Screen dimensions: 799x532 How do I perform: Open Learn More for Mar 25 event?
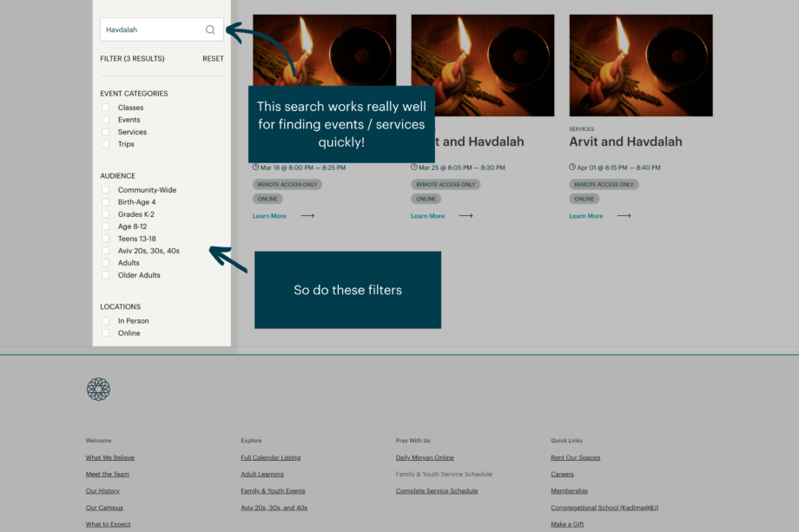click(x=427, y=216)
